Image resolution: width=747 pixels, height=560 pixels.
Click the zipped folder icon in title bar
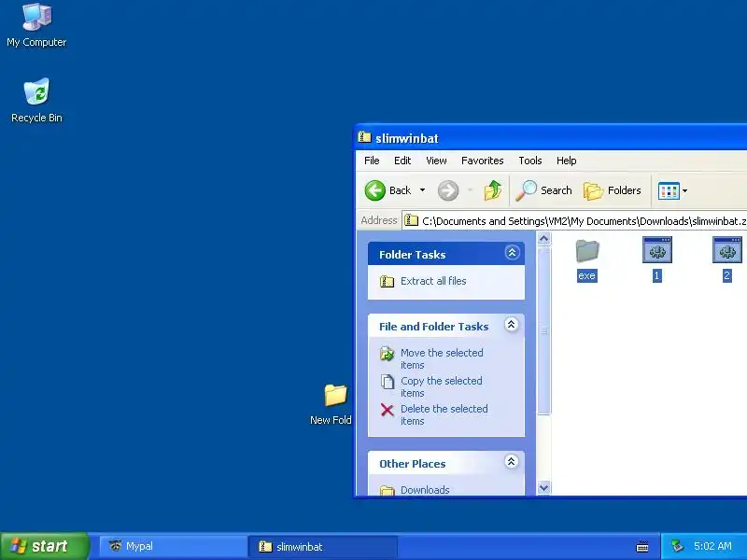[364, 137]
